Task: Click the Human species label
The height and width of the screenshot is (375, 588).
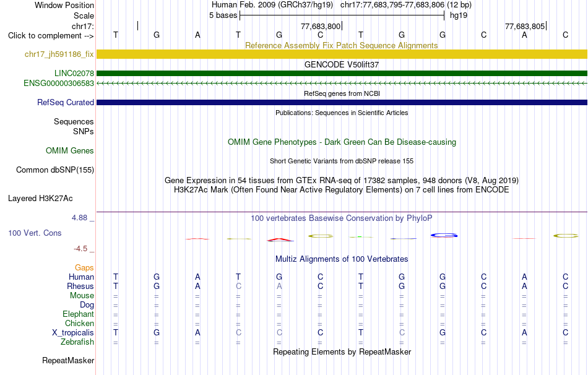Action: [81, 277]
